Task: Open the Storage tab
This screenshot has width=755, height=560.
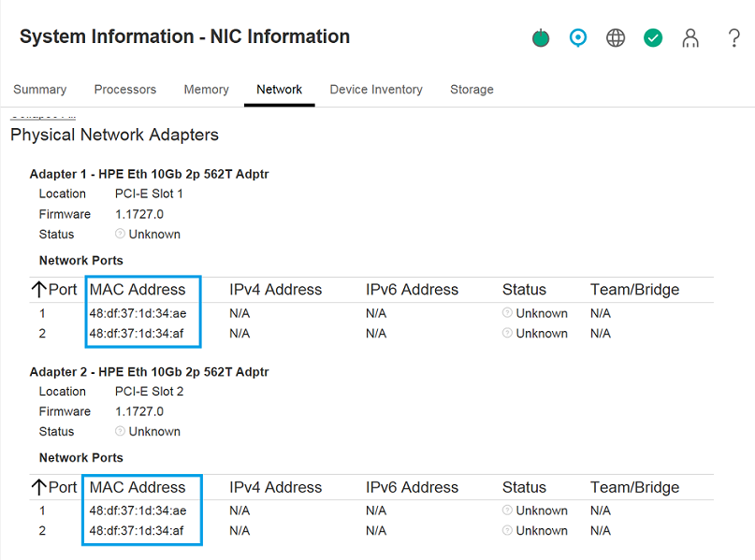Action: point(472,90)
